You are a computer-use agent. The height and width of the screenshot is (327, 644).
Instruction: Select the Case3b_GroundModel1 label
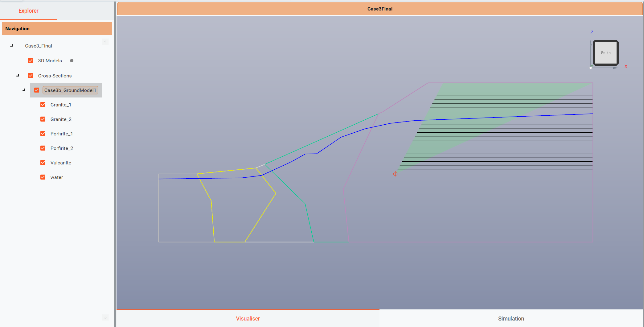coord(70,90)
